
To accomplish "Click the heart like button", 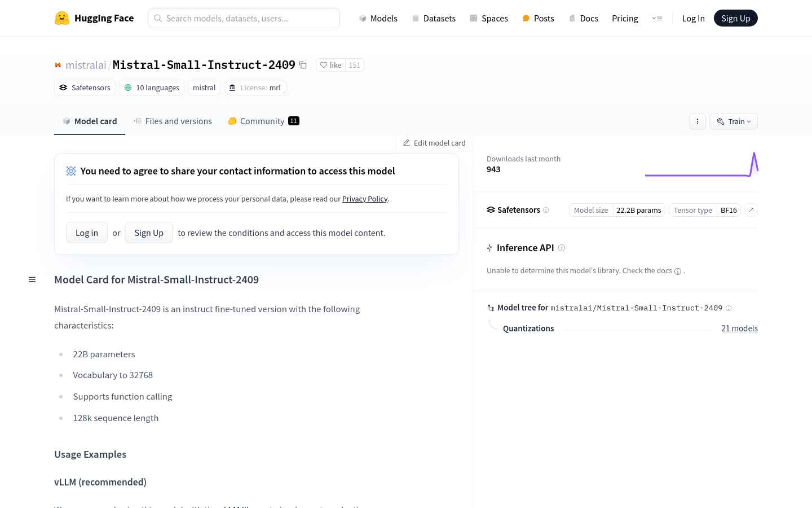I will [330, 65].
